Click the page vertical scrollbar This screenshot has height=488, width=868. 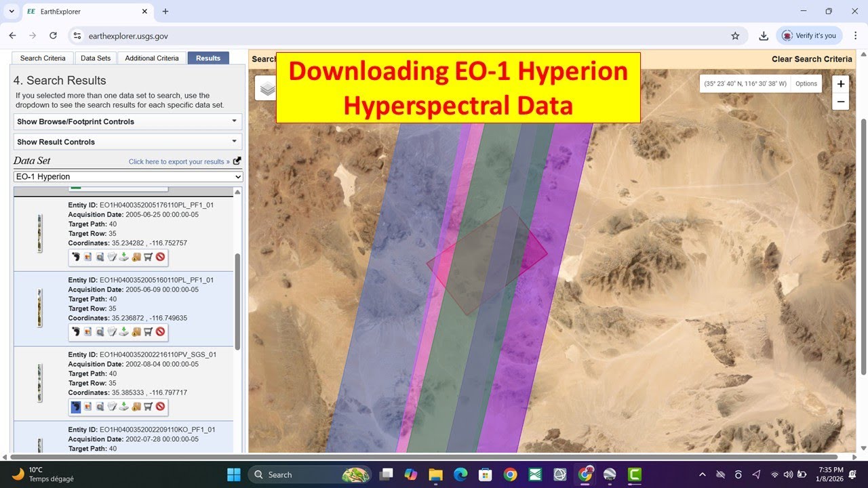point(863,247)
